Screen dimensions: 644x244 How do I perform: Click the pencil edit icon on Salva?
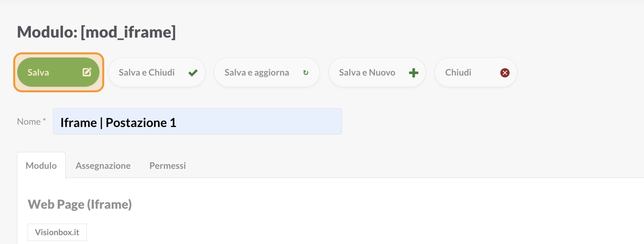[87, 72]
